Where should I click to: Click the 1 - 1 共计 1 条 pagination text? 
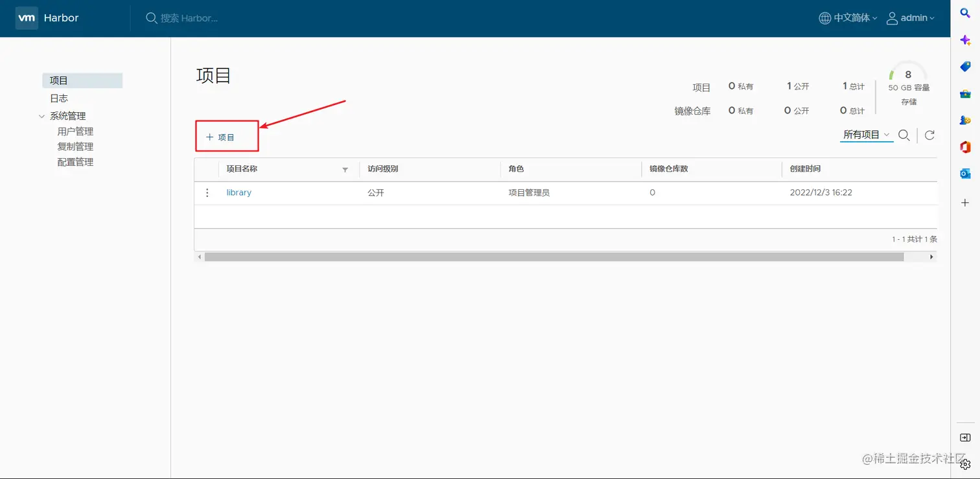coord(915,239)
